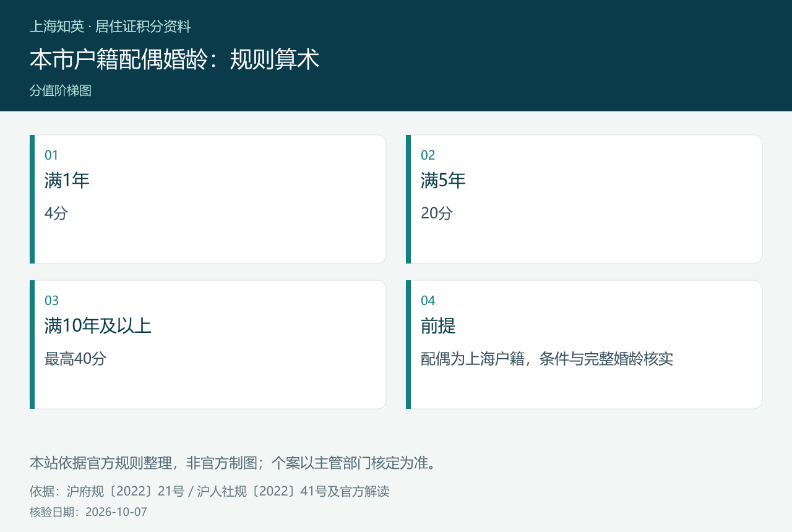The height and width of the screenshot is (532, 792).
Task: Select the title 本市户籍配偶婚龄：规则算术
Action: pos(174,59)
